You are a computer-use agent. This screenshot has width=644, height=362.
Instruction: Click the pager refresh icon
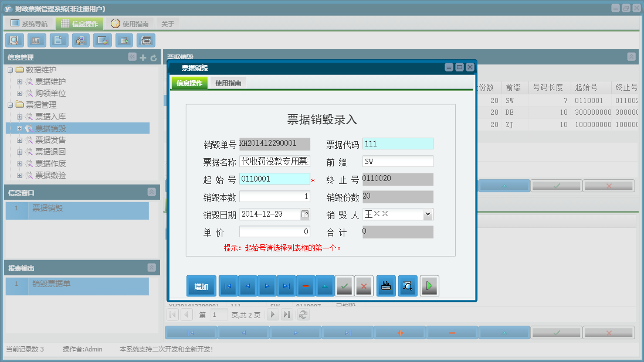[303, 315]
